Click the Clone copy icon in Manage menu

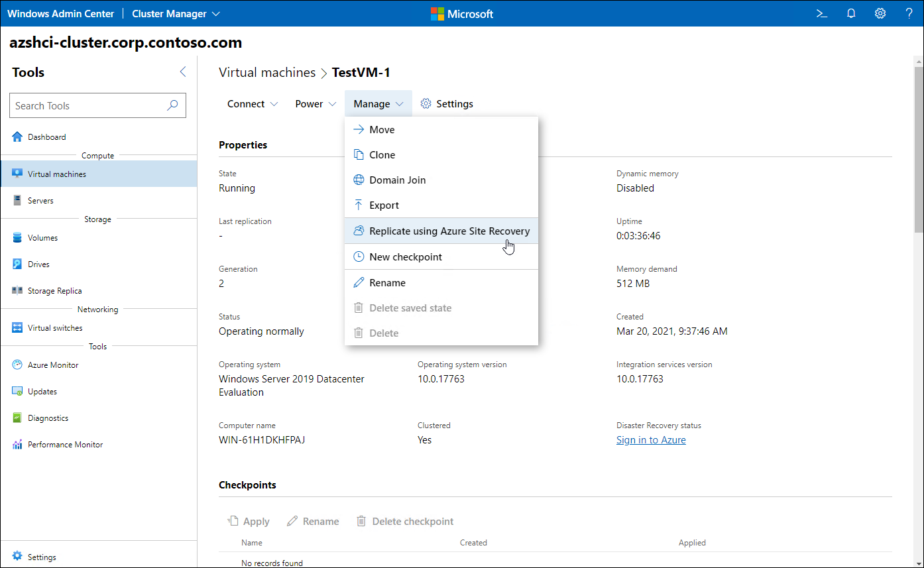[x=359, y=155]
